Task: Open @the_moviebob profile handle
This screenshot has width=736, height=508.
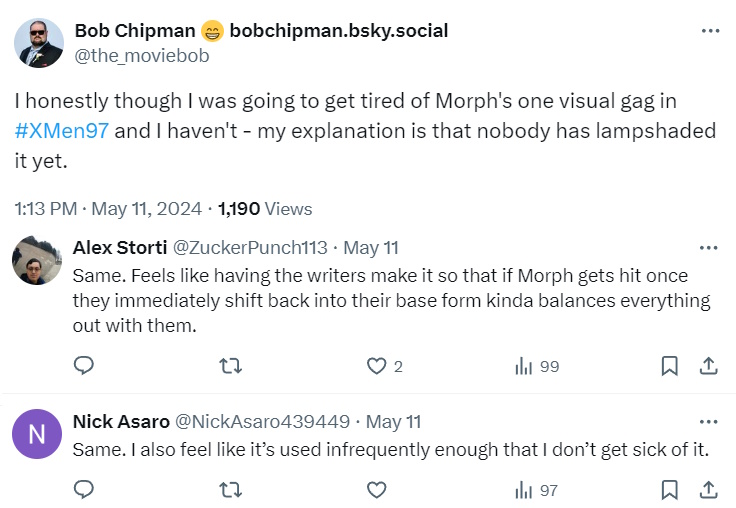Action: (142, 56)
